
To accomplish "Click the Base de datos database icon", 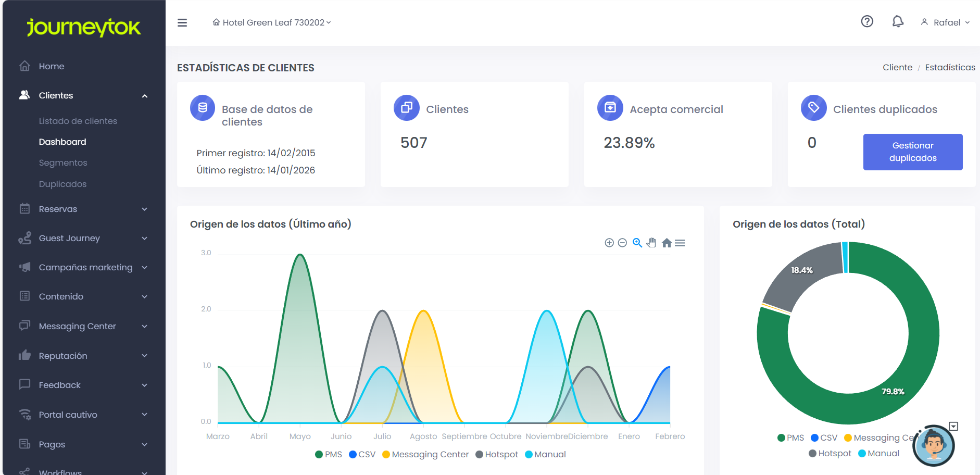I will (203, 108).
